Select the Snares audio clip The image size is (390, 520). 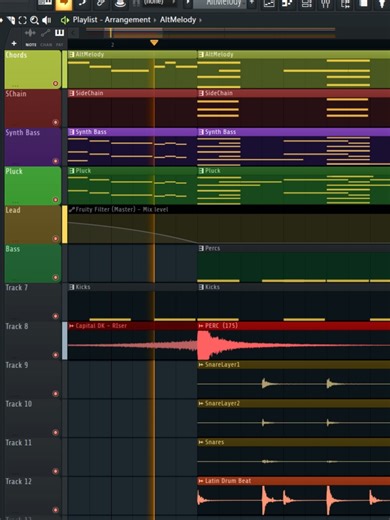(293, 457)
